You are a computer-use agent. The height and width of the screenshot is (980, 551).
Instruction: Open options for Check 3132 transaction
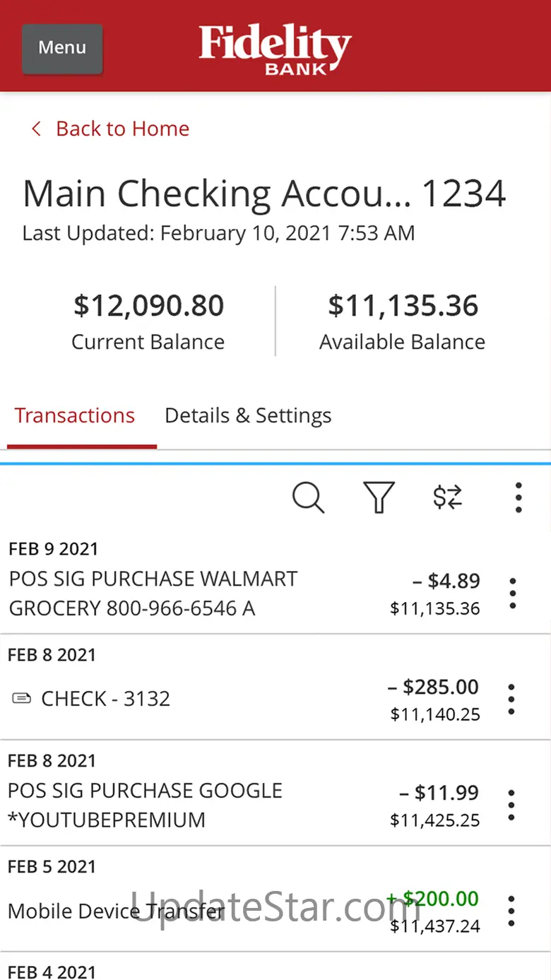pyautogui.click(x=511, y=699)
